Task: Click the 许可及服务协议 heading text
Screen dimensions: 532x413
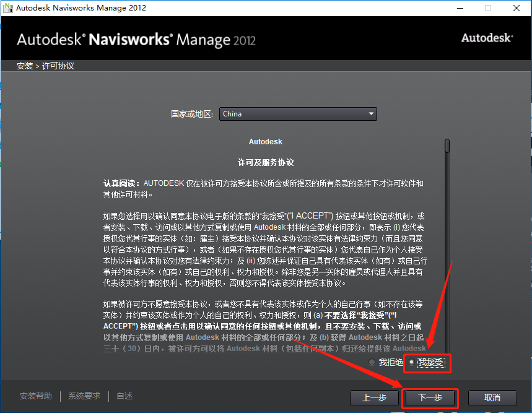Action: click(265, 163)
